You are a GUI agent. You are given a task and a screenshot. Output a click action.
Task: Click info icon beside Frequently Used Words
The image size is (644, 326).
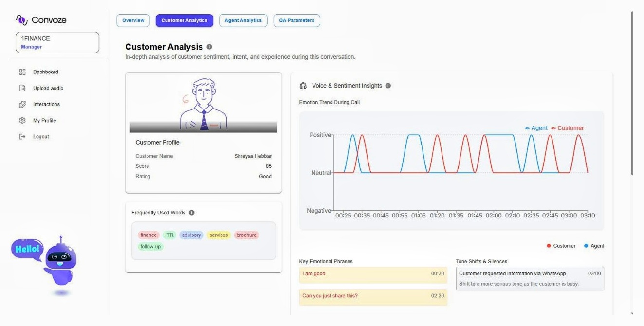point(191,213)
